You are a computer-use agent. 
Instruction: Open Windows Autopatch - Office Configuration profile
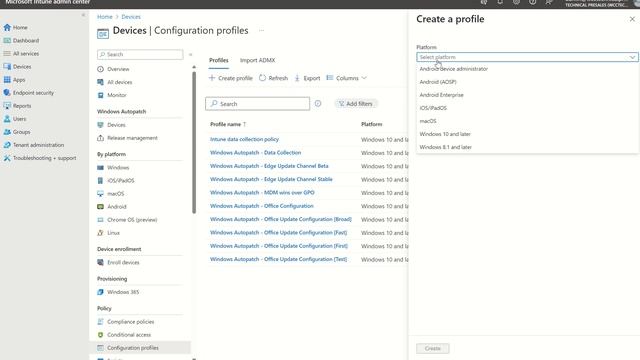tap(262, 206)
